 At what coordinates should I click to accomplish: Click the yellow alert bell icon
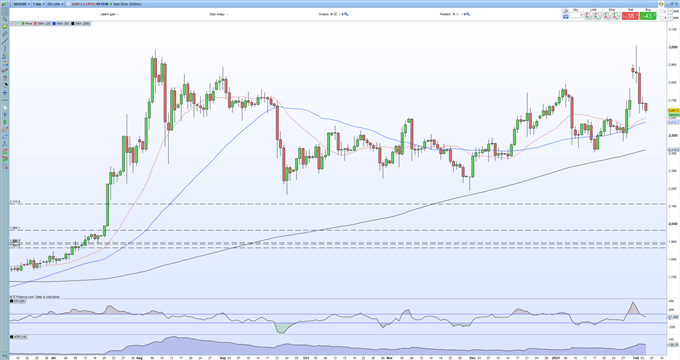(x=5, y=26)
